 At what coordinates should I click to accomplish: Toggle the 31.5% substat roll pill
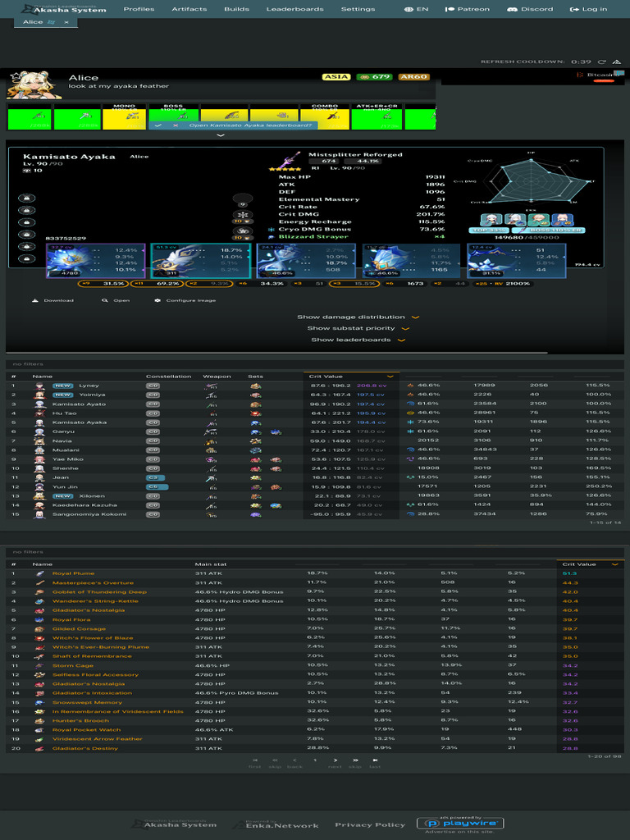(x=103, y=283)
